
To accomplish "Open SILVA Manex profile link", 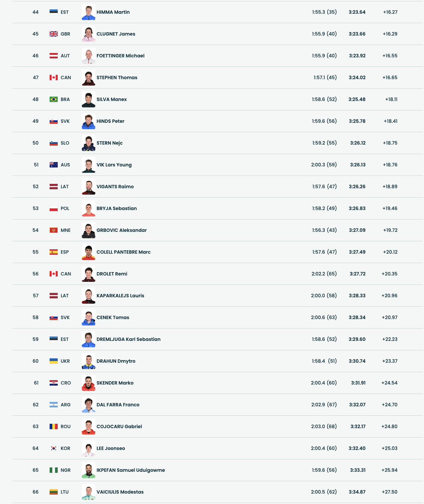I will point(111,99).
